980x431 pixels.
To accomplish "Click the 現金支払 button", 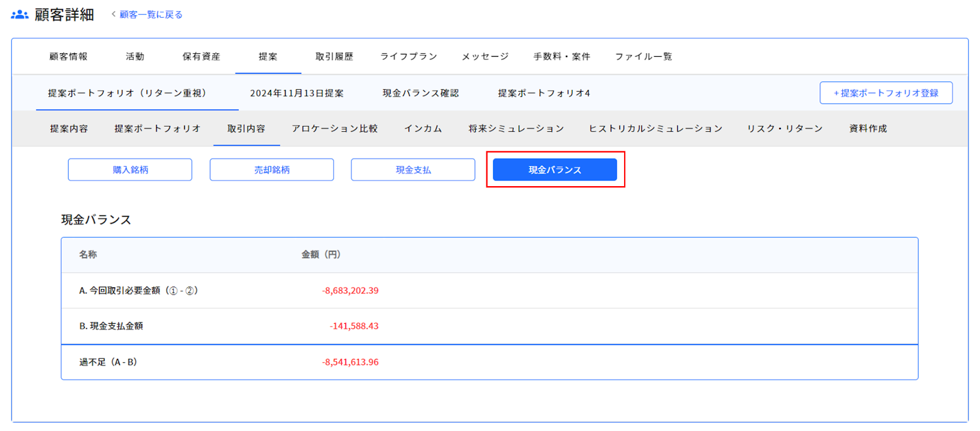I will coord(413,170).
